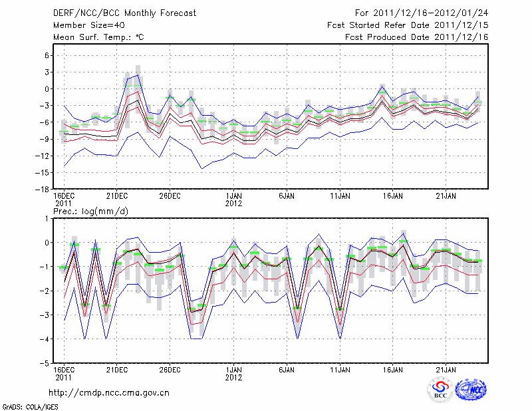The height and width of the screenshot is (411, 532).
Task: Click 26DEC tick under temperature chart
Action: pos(170,196)
